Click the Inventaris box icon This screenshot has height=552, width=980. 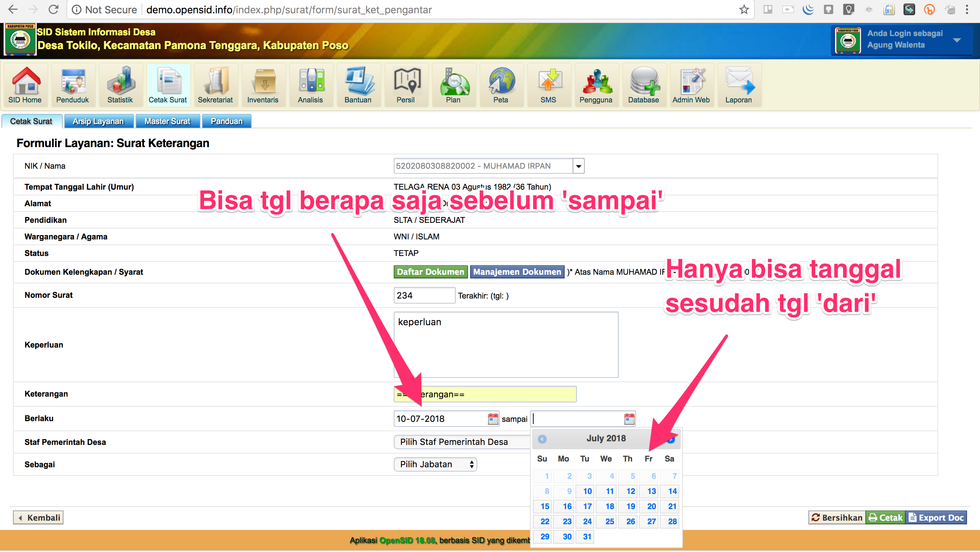coord(263,84)
